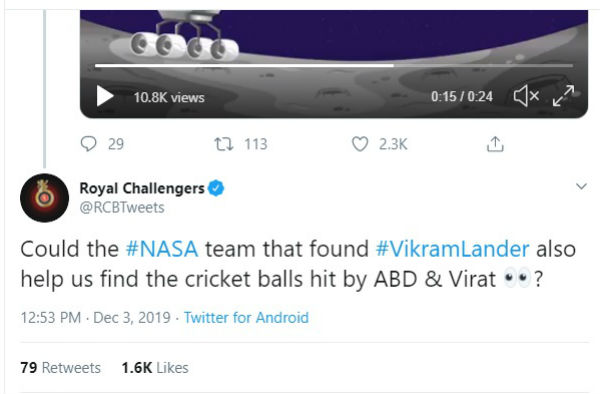Unmute the video using the speaker icon
Image resolution: width=600 pixels, height=394 pixels.
pos(526,96)
